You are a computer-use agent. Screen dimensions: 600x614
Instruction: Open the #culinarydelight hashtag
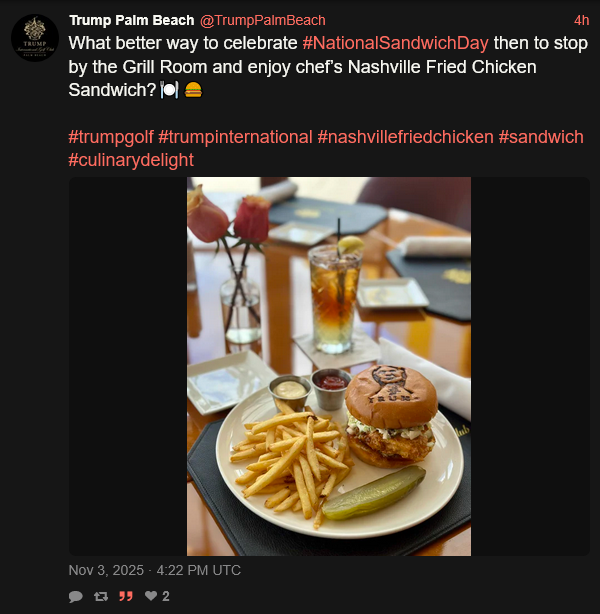pos(131,160)
